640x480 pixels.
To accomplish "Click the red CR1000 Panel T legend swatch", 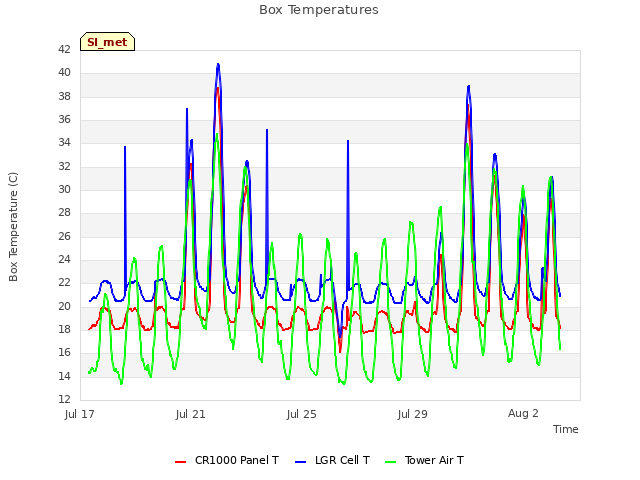I will (x=180, y=462).
